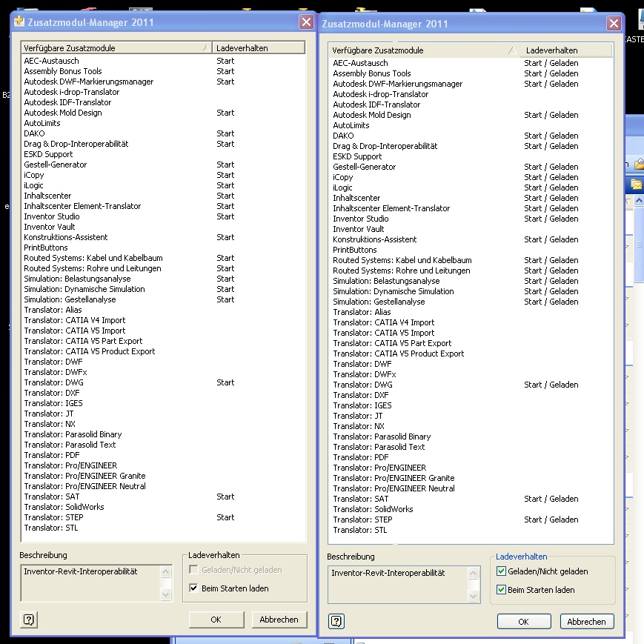
Task: Click description 'Inventor-Revit-Interoperabilität' in left window
Action: point(81,571)
